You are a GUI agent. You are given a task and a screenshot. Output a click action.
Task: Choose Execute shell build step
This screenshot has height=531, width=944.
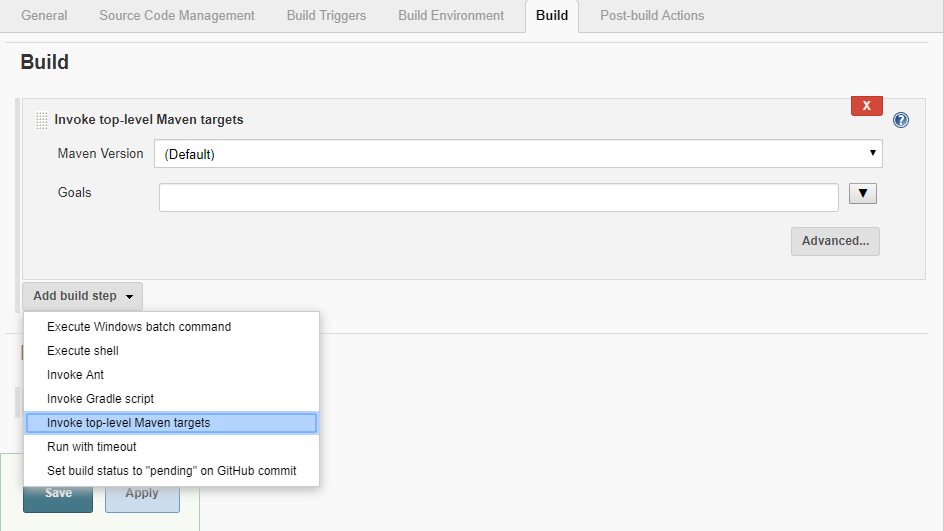coord(83,351)
